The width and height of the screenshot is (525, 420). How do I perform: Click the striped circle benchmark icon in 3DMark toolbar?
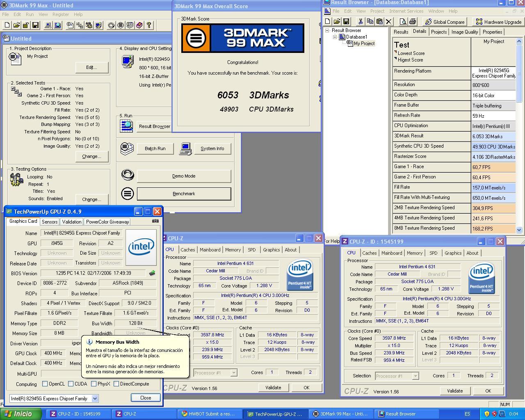pos(120,25)
